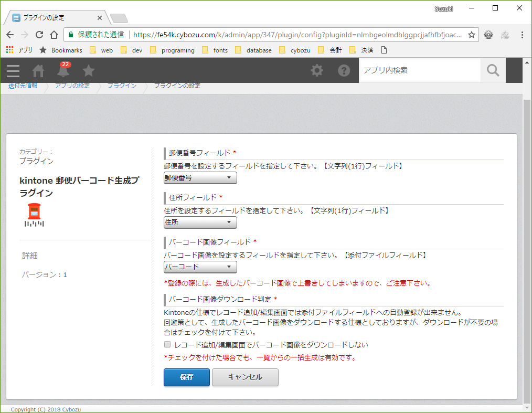Open the 会計 bookmarks folder

pos(330,50)
